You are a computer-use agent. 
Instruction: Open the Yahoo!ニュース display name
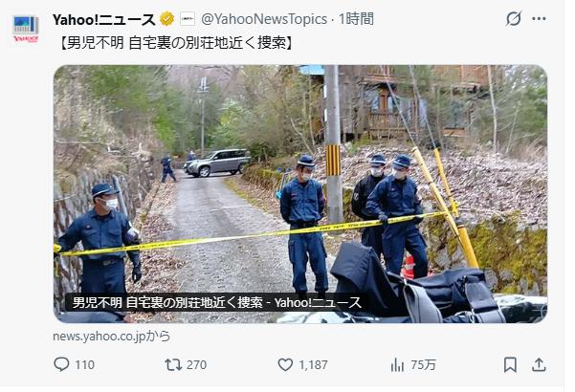click(x=104, y=19)
